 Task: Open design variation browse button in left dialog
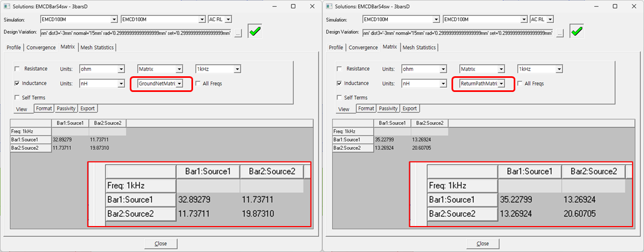(238, 33)
